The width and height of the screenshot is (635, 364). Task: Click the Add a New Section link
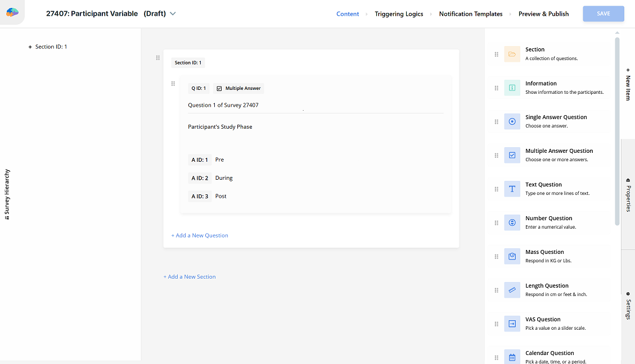[x=190, y=277]
